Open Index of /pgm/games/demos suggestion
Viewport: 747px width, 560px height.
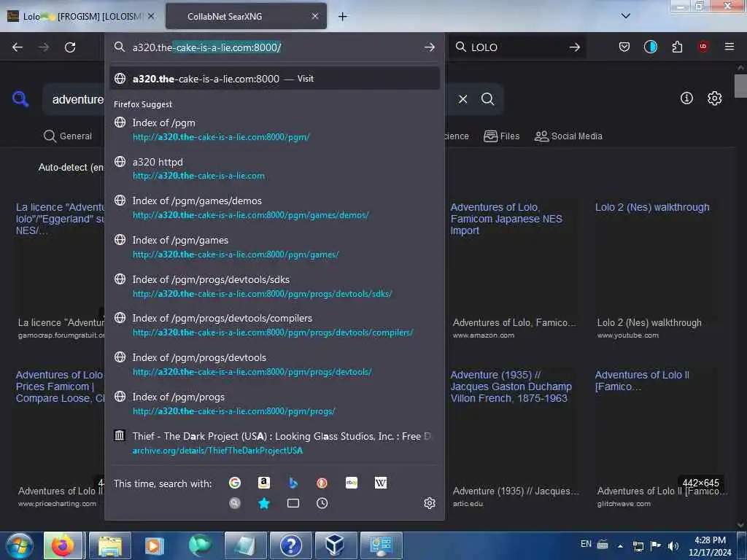[274, 208]
